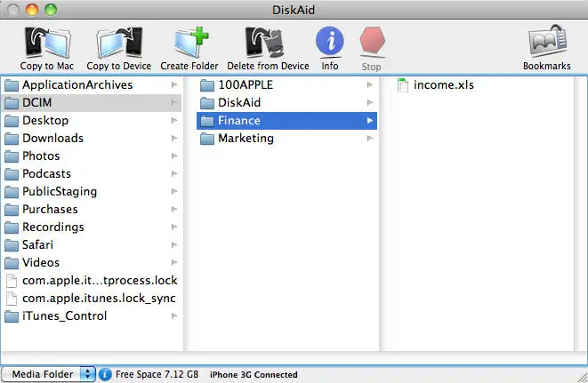Select the Purchases folder name
Image resolution: width=588 pixels, height=383 pixels.
click(x=50, y=210)
